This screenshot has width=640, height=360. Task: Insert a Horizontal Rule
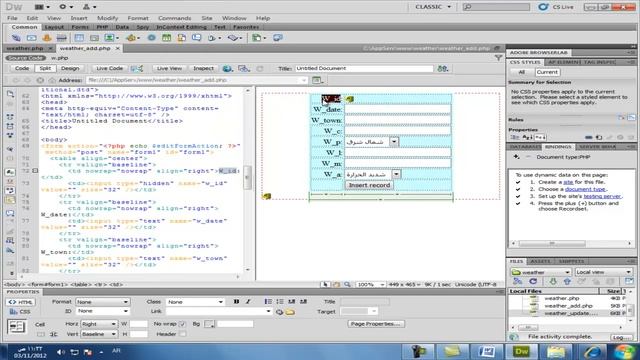pyautogui.click(x=62, y=38)
